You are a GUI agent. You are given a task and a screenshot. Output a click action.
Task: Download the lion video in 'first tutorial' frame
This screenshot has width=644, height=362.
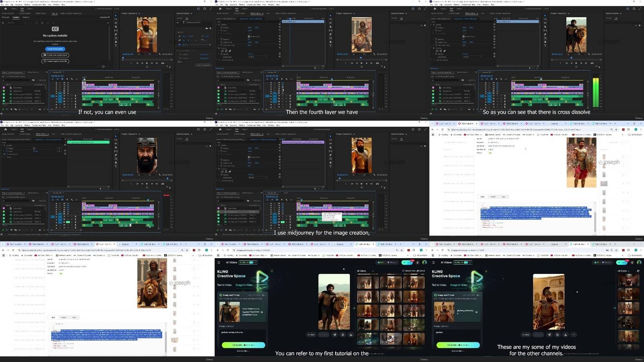point(351,335)
